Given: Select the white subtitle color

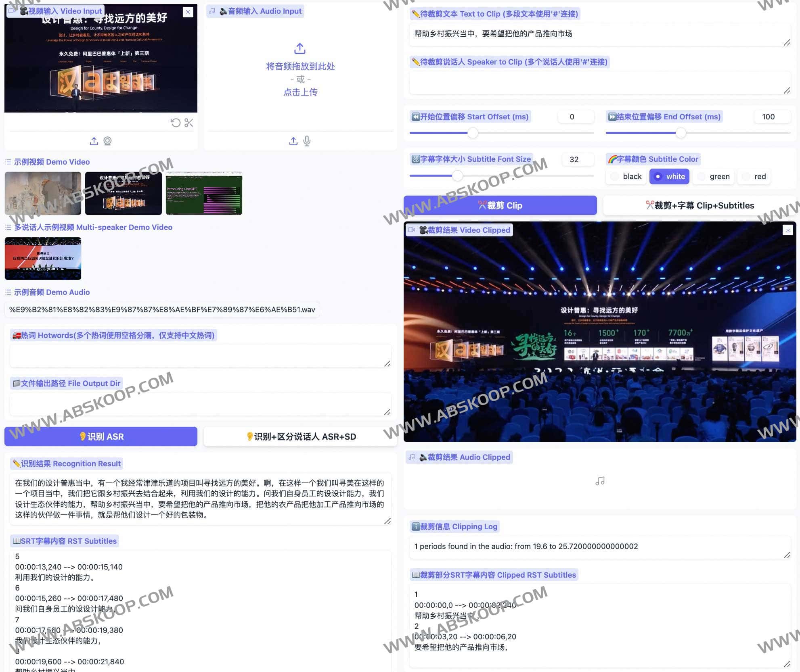Looking at the screenshot, I should pyautogui.click(x=669, y=176).
